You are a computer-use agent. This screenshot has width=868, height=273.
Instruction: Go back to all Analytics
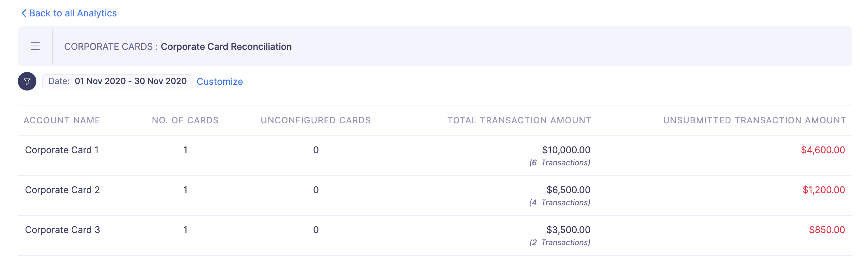coord(69,13)
